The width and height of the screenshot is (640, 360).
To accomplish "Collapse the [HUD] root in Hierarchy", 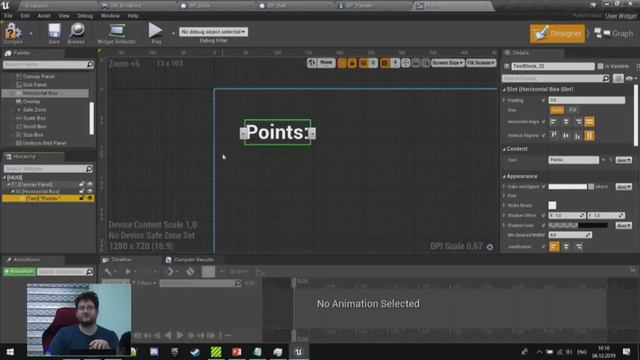I will [4, 178].
